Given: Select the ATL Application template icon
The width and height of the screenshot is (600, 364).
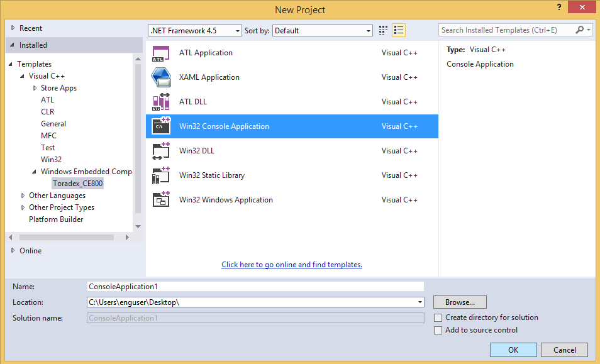Looking at the screenshot, I should [x=161, y=53].
